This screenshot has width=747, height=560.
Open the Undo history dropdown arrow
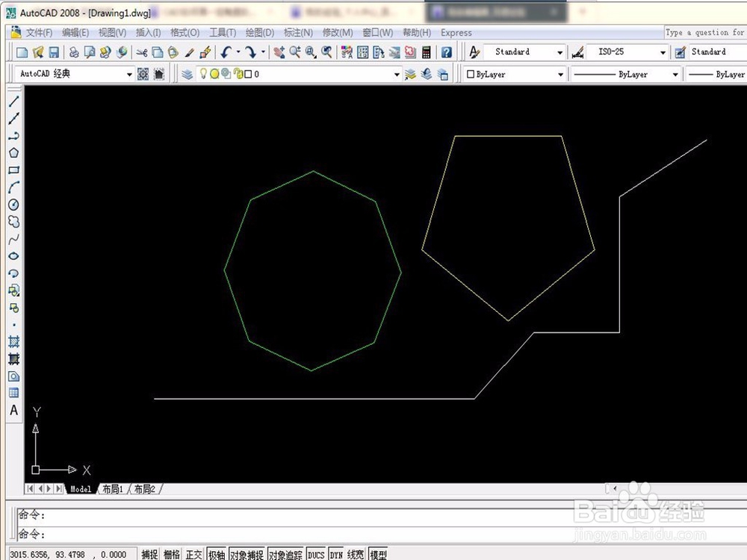[x=238, y=52]
